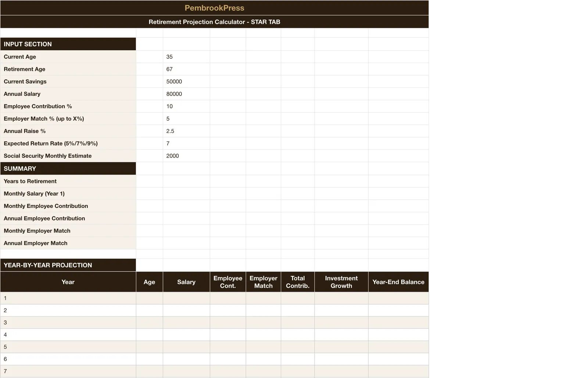Select the Monthly Salary (Year 1) label
588x378 pixels.
coord(68,194)
